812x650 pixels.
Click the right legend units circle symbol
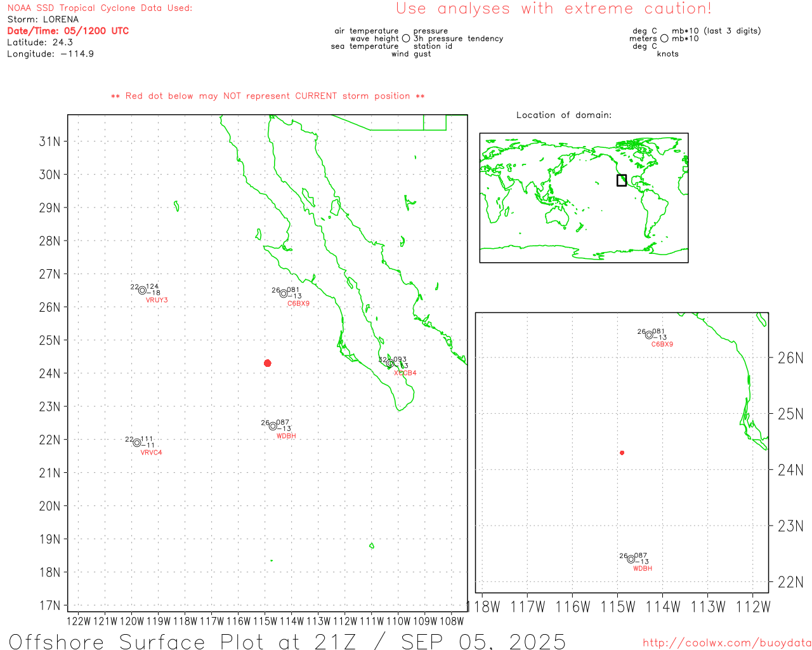pyautogui.click(x=664, y=38)
